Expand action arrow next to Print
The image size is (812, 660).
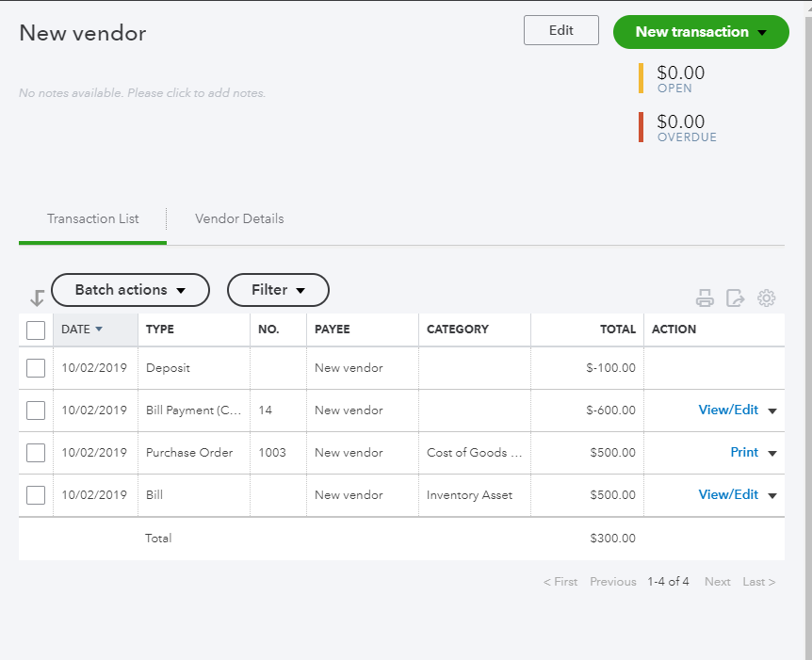pos(772,454)
